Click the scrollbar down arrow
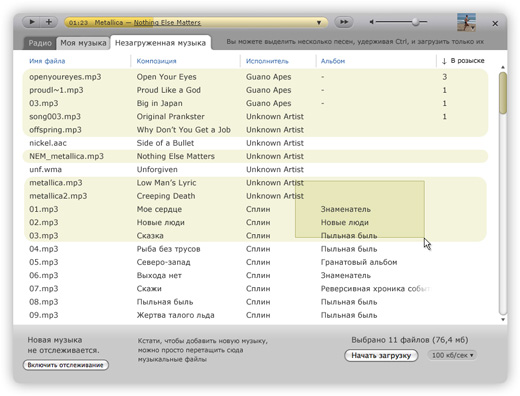The width and height of the screenshot is (520, 396). point(503,319)
